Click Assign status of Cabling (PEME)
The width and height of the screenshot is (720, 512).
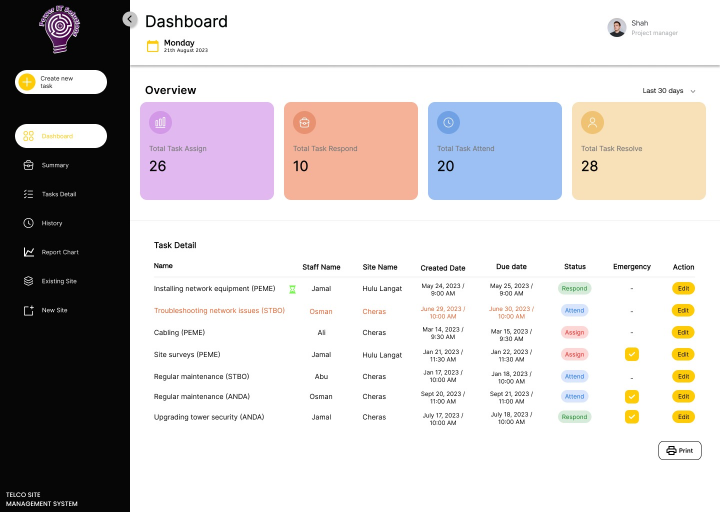coord(574,332)
